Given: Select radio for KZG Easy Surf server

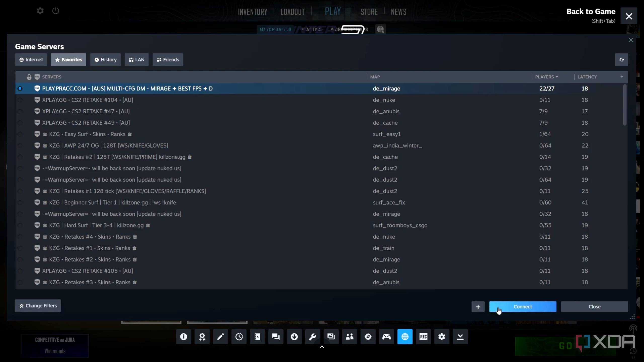Looking at the screenshot, I should [20, 134].
